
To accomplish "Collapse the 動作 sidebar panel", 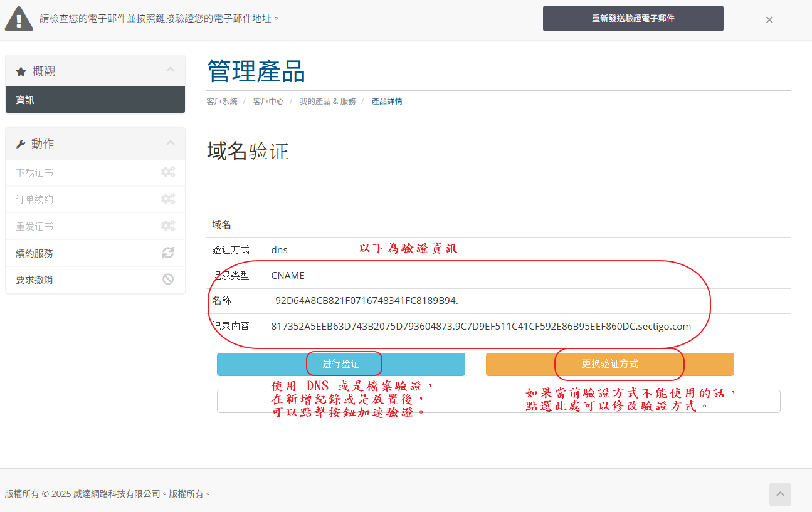I will point(170,144).
